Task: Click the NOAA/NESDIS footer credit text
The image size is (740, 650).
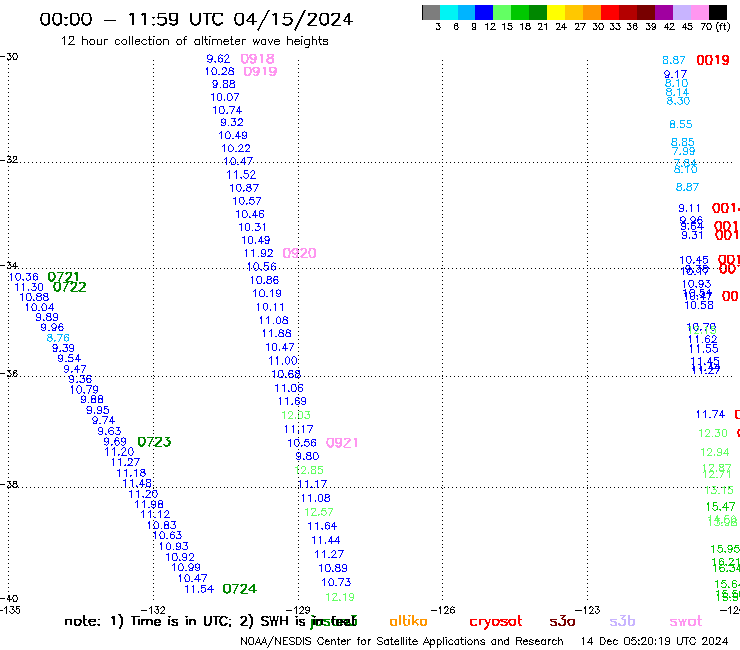Action: (x=402, y=641)
